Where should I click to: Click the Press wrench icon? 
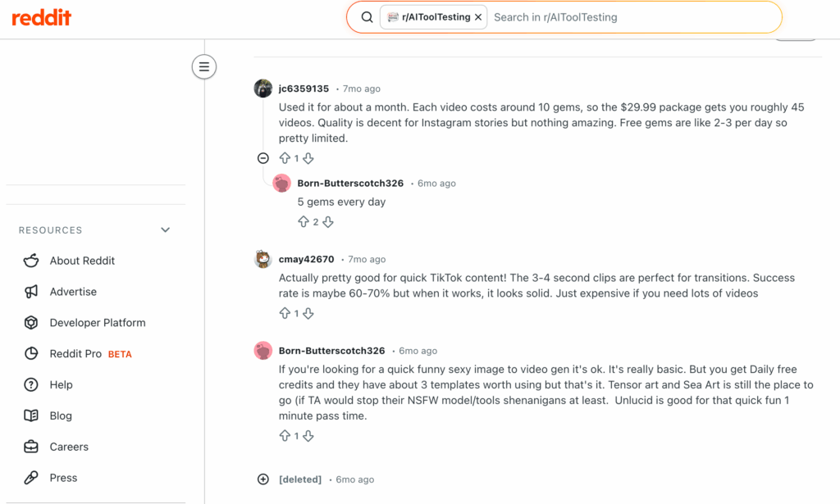pyautogui.click(x=30, y=478)
